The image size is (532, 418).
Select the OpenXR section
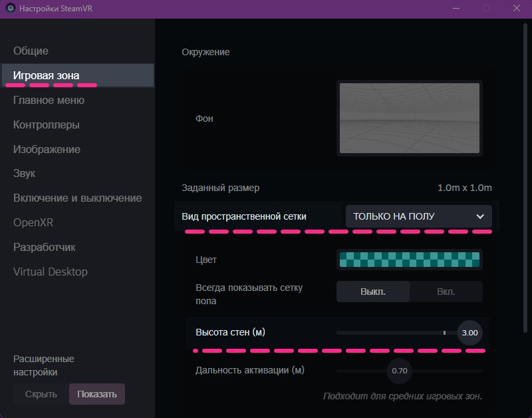[x=33, y=222]
